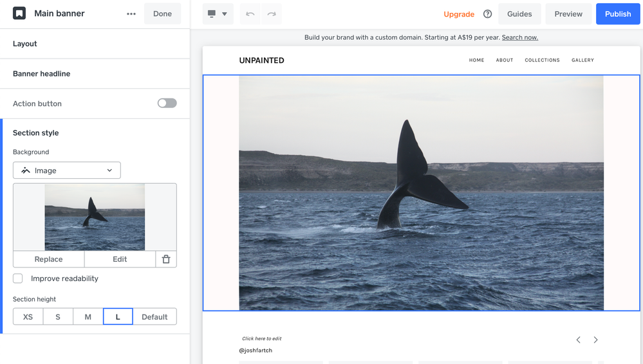
Task: Click the whale tail background thumbnail
Action: [95, 217]
